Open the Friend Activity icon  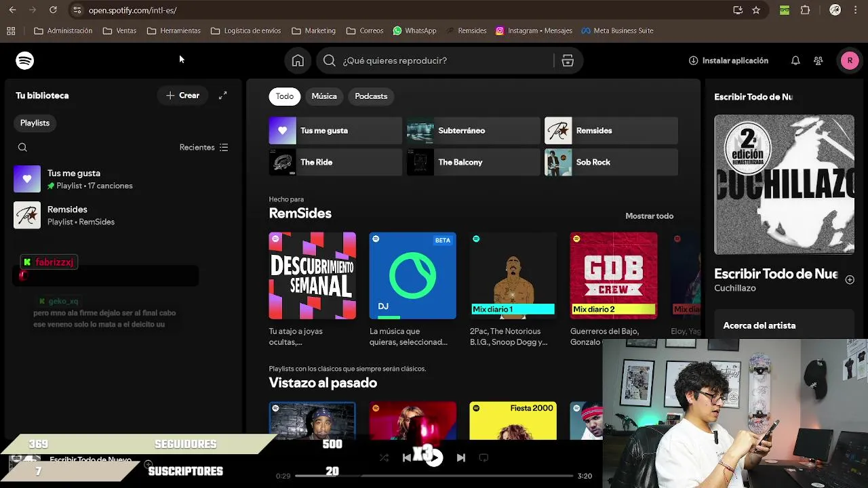pos(818,60)
